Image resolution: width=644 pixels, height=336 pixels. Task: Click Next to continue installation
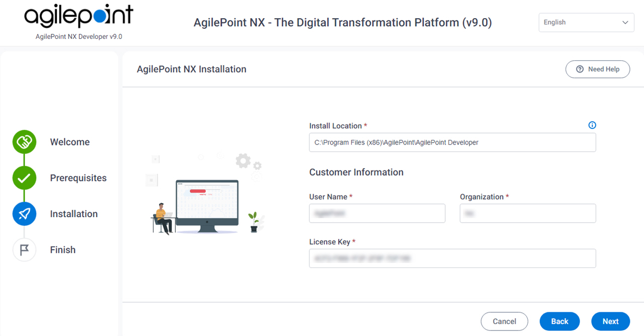[x=610, y=321]
